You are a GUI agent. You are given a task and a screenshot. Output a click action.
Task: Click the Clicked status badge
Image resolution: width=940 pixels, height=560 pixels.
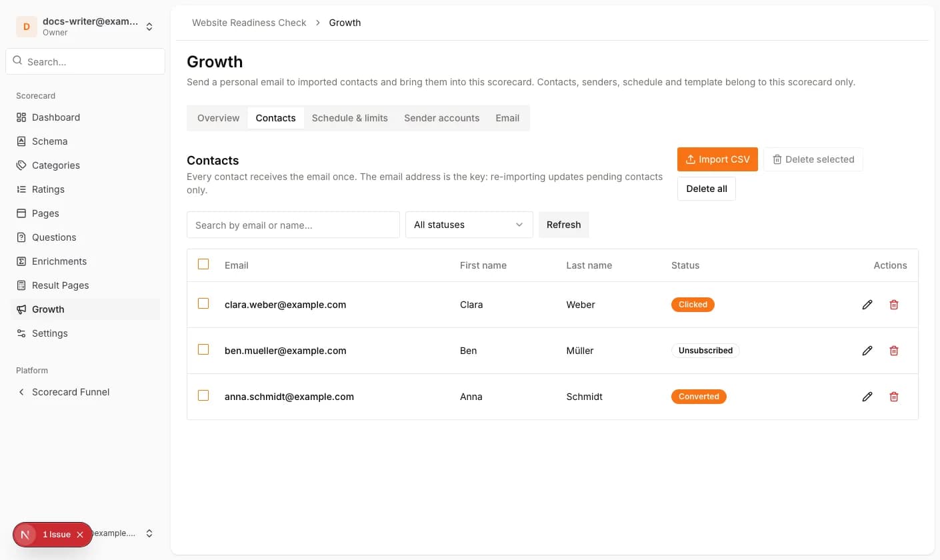click(693, 305)
